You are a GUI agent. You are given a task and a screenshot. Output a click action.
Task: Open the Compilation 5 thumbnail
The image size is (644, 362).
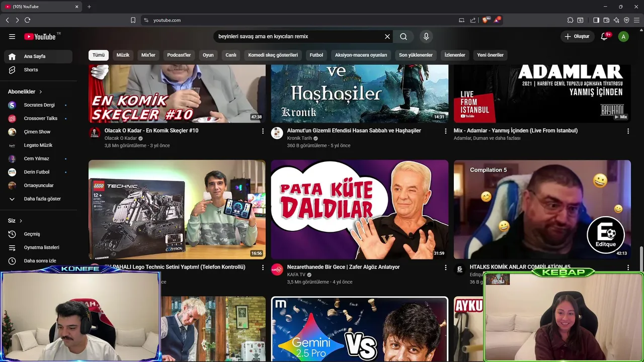click(542, 210)
